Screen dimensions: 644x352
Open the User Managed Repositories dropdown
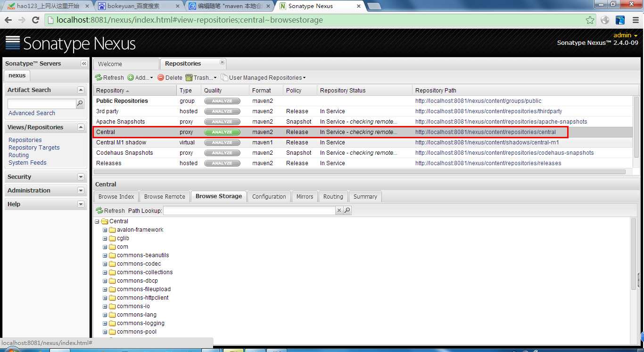(x=264, y=78)
